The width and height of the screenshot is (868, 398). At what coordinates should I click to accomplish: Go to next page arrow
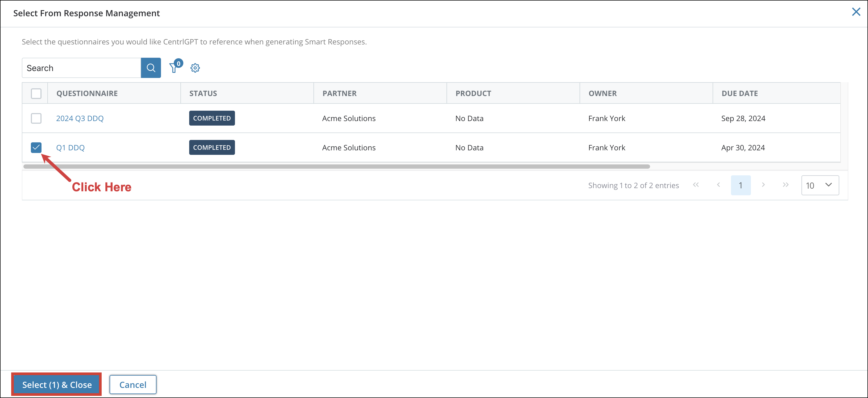pyautogui.click(x=763, y=185)
